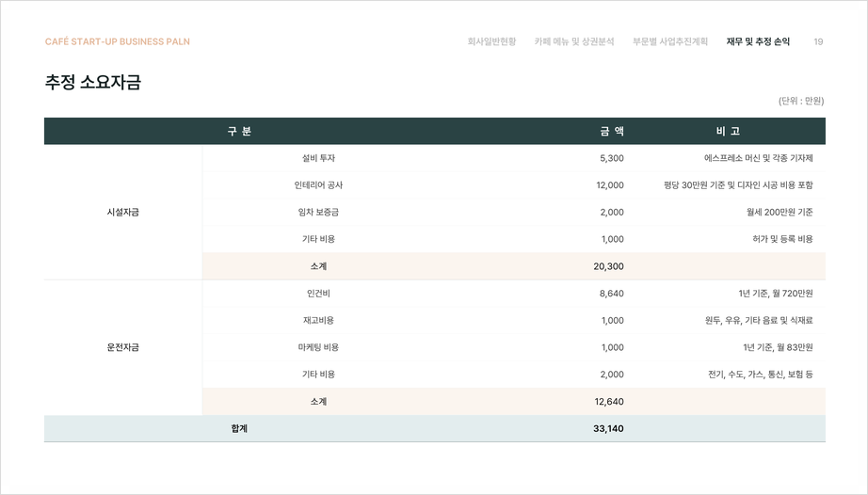Click the 전기, 수도, 가스, 통신, 보험 등 note
The image size is (868, 495).
[x=761, y=375]
